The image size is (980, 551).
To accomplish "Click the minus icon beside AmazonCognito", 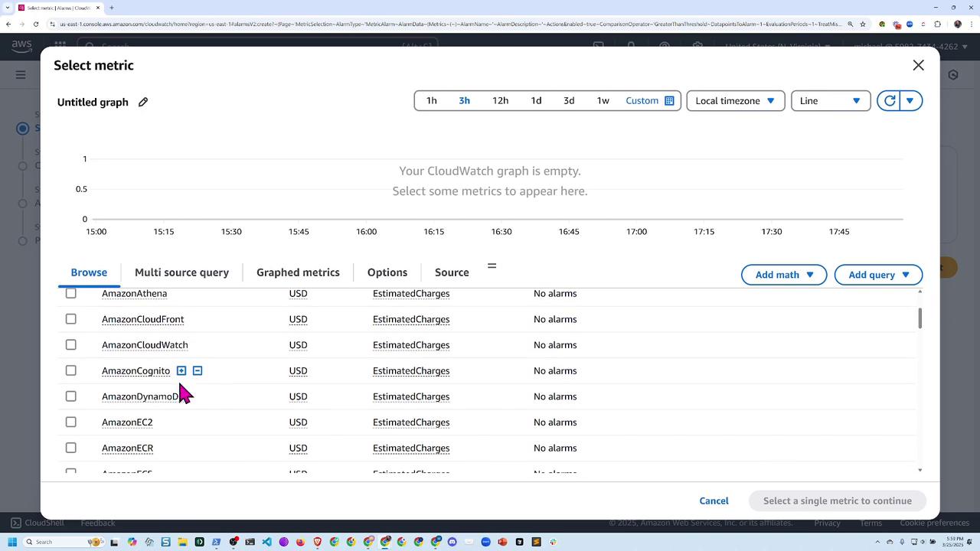I will 198,370.
